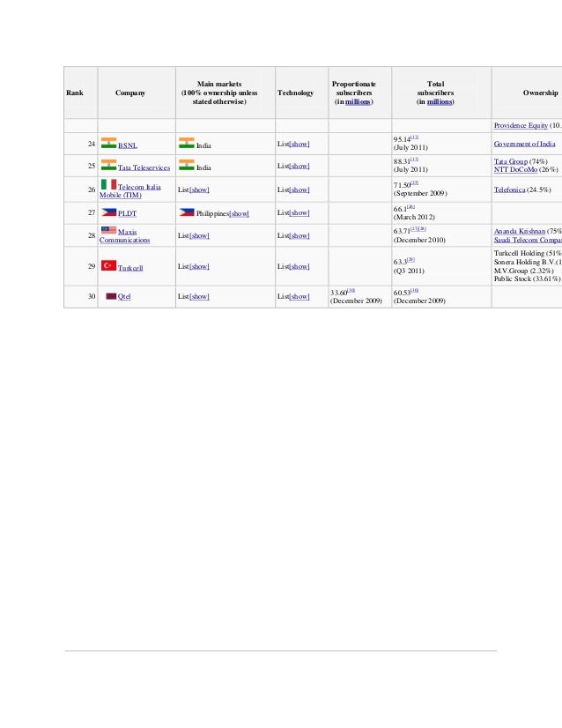
Task: Click the India flag in Tata Teleservices main markets cell
Action: tap(187, 166)
